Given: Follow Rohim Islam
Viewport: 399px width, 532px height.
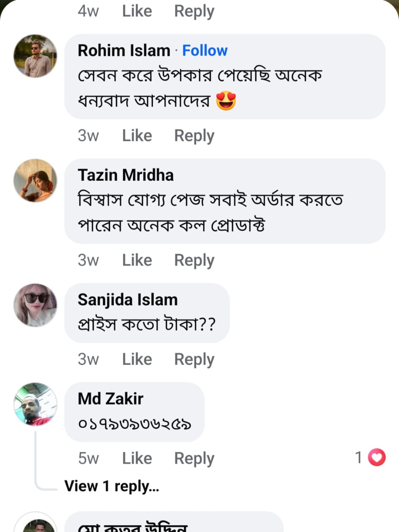Looking at the screenshot, I should 205,51.
